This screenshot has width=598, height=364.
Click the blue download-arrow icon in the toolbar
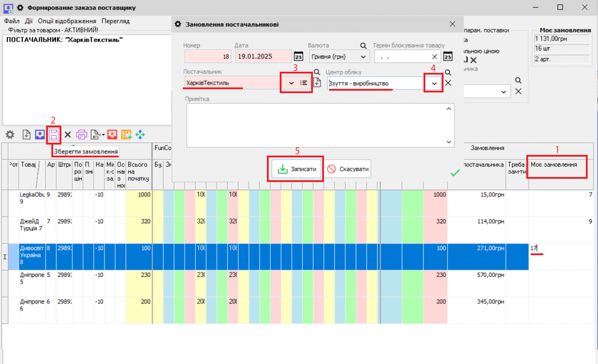40,135
